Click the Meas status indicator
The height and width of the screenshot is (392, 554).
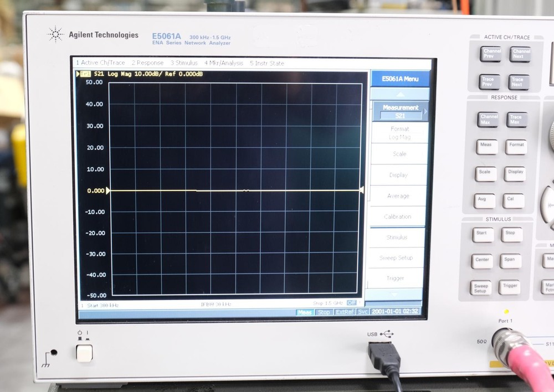tap(304, 312)
